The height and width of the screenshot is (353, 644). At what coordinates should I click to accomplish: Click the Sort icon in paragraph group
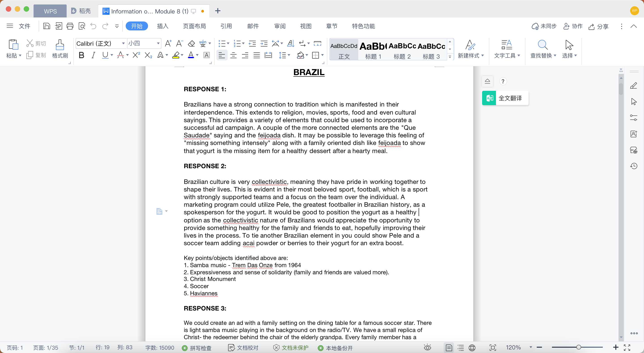[x=290, y=44]
